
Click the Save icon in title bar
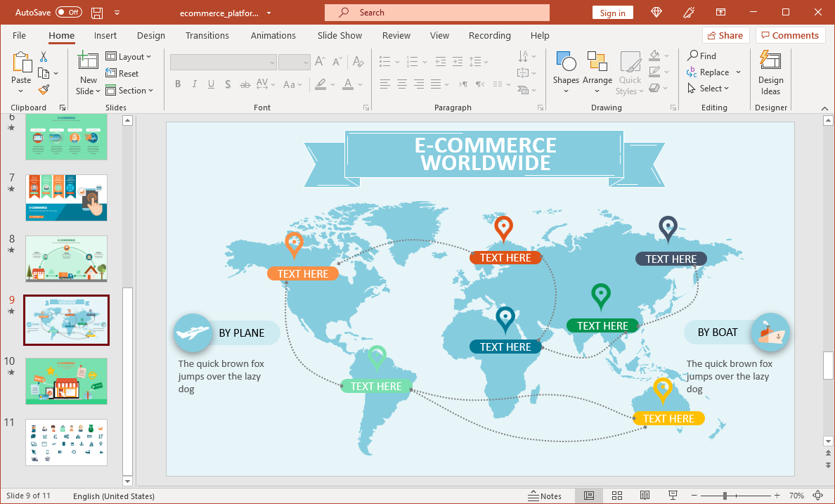click(x=97, y=13)
